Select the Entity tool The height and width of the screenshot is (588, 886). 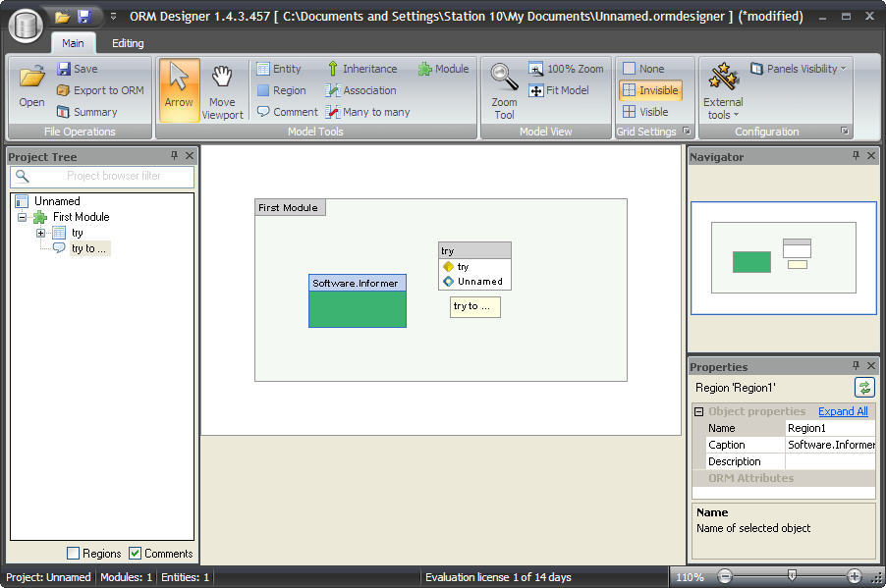tap(279, 69)
